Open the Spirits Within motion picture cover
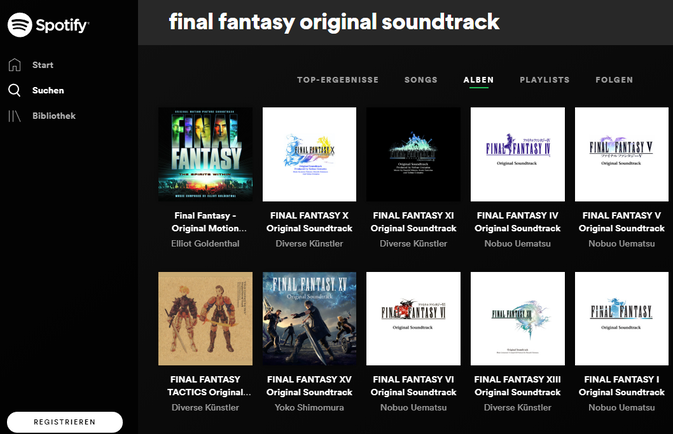This screenshot has width=673, height=434. point(206,154)
